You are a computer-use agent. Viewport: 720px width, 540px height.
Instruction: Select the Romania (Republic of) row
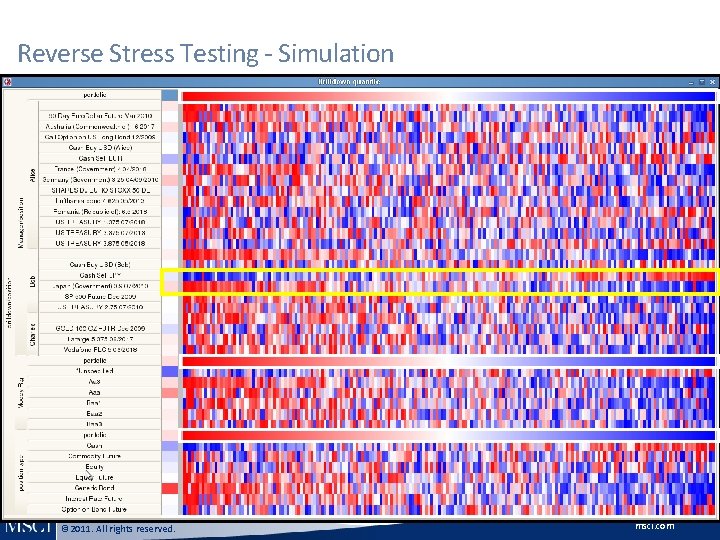pyautogui.click(x=100, y=211)
